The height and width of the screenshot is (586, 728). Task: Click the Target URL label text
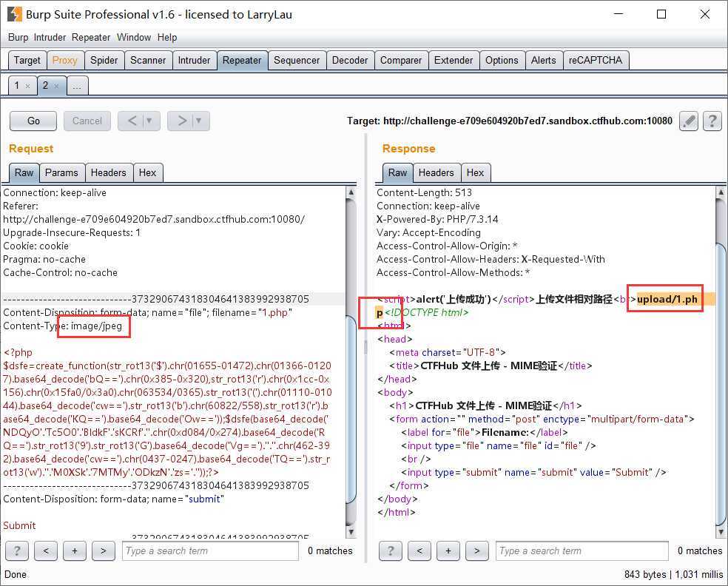(x=509, y=121)
